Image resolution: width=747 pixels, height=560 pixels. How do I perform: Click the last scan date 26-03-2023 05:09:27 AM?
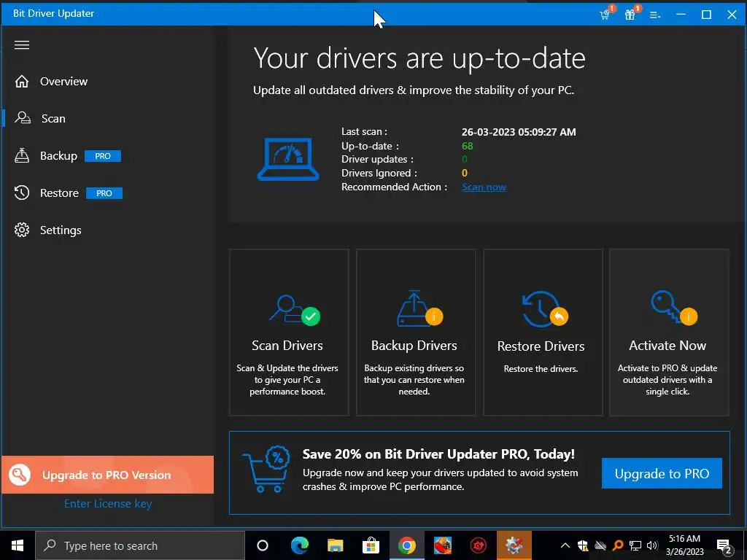click(519, 132)
